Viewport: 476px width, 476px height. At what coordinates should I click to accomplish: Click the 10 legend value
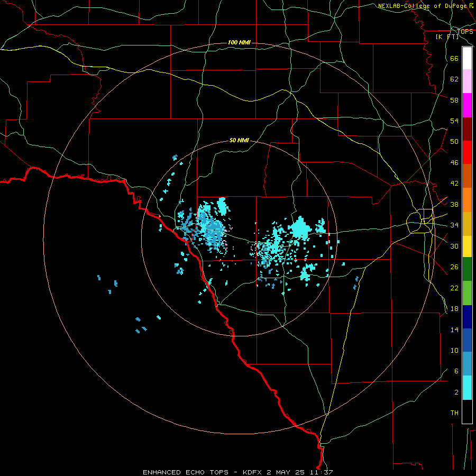[x=454, y=350]
